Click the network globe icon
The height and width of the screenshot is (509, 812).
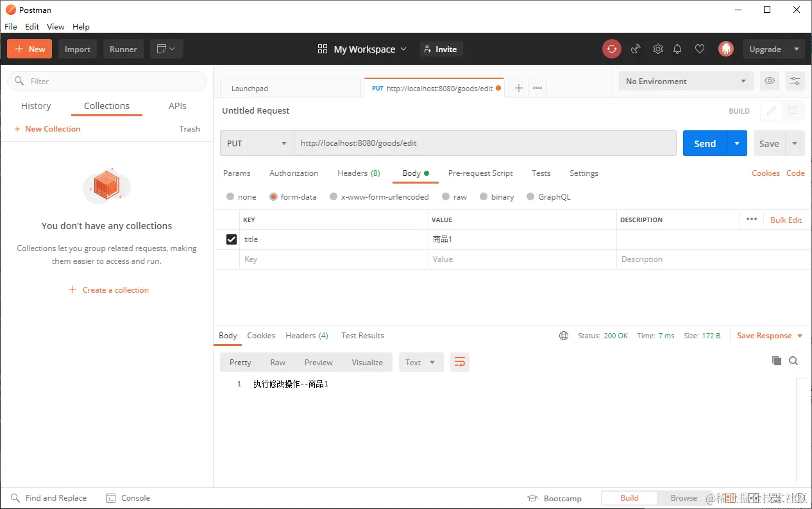(x=564, y=336)
